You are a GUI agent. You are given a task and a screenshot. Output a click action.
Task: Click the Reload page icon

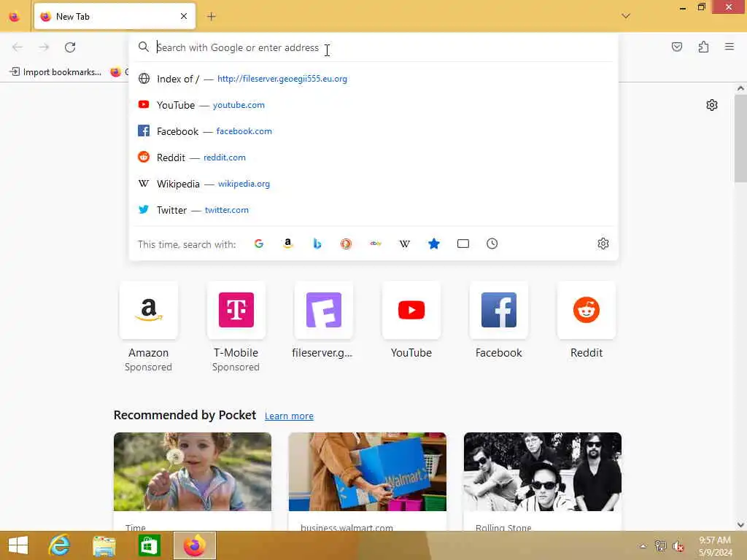pyautogui.click(x=70, y=47)
